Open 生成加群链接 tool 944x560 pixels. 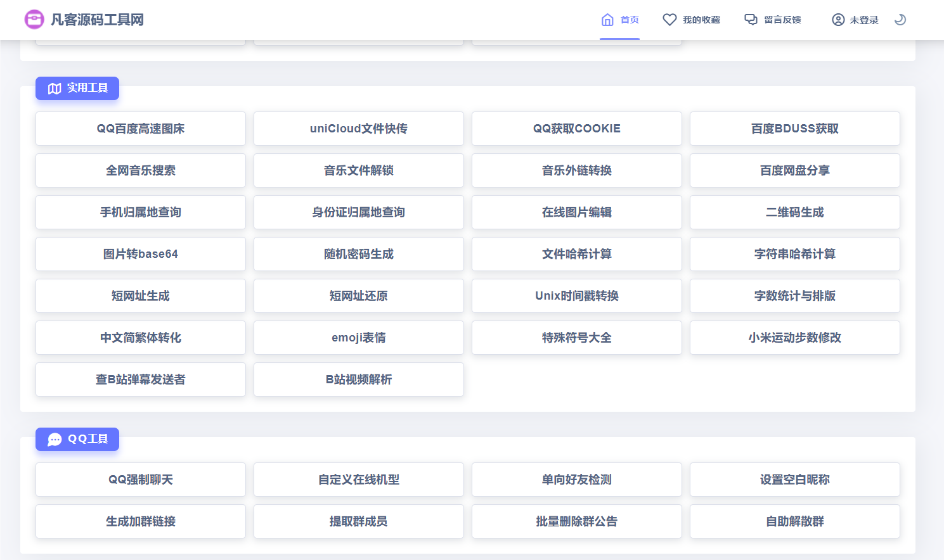tap(141, 521)
